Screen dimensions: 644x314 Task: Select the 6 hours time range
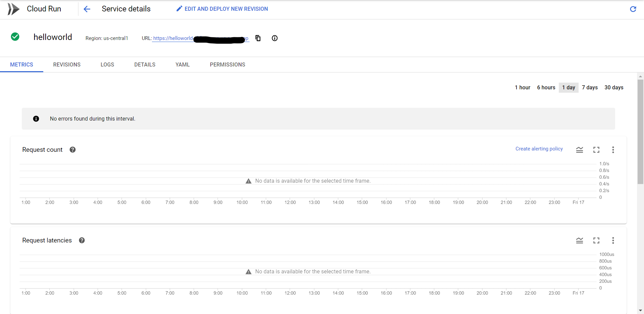click(546, 87)
